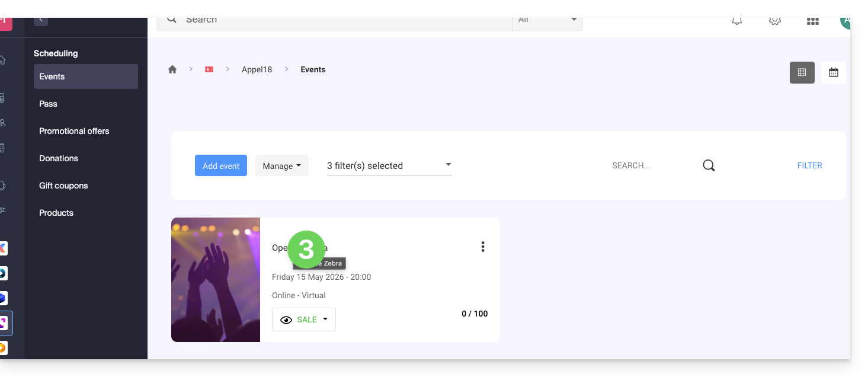868x377 pixels.
Task: Open the three-dot menu on event card
Action: click(x=483, y=247)
